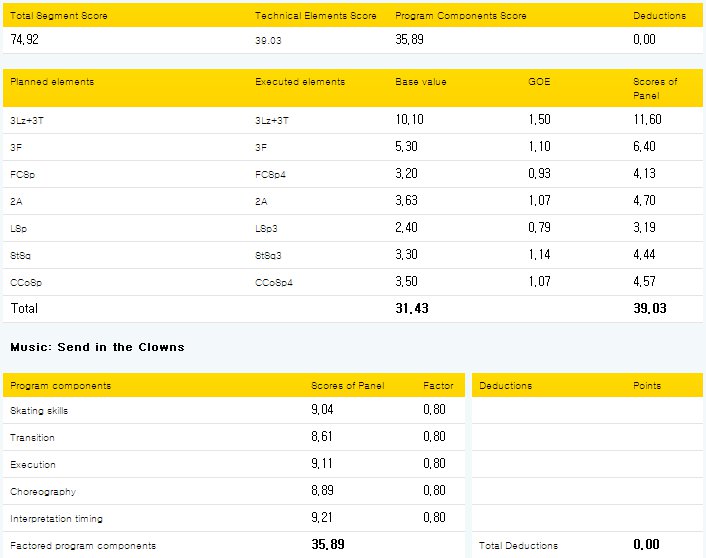
Task: Select the 39,03 panel total score
Action: [x=650, y=309]
